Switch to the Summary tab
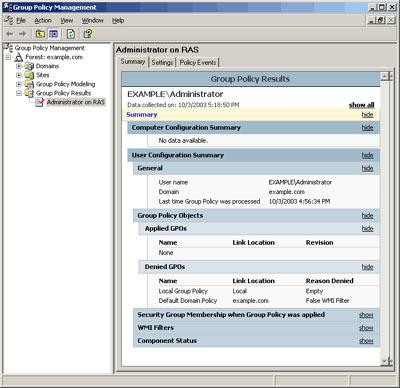 133,62
